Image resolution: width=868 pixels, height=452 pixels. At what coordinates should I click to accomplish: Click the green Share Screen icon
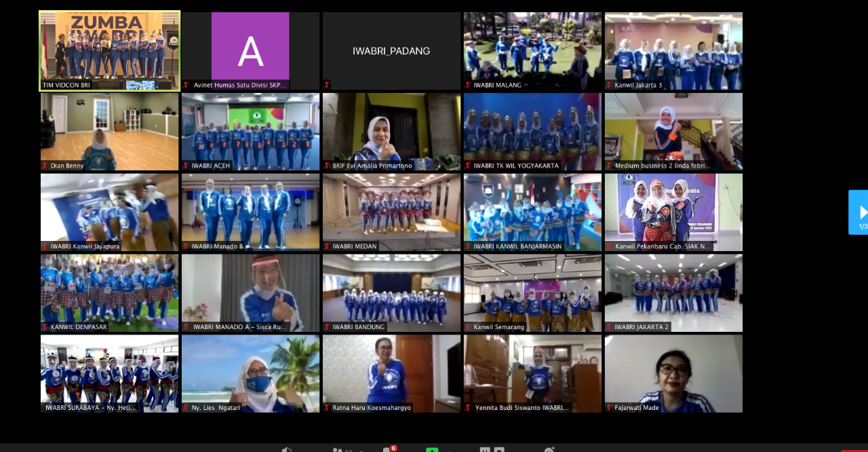pyautogui.click(x=432, y=450)
